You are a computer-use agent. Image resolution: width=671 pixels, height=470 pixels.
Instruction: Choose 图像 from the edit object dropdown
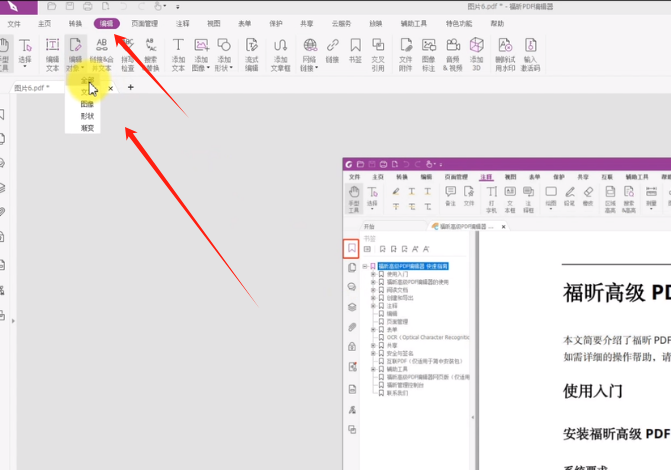click(x=87, y=104)
